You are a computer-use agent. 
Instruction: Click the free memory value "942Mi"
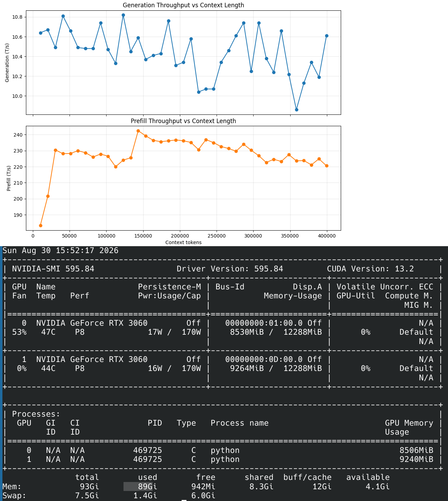[203, 487]
